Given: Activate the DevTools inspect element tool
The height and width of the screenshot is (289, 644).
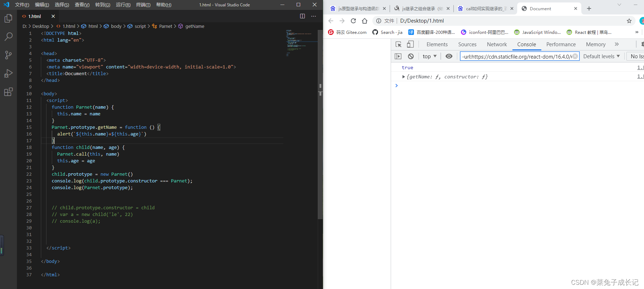Looking at the screenshot, I should 398,44.
